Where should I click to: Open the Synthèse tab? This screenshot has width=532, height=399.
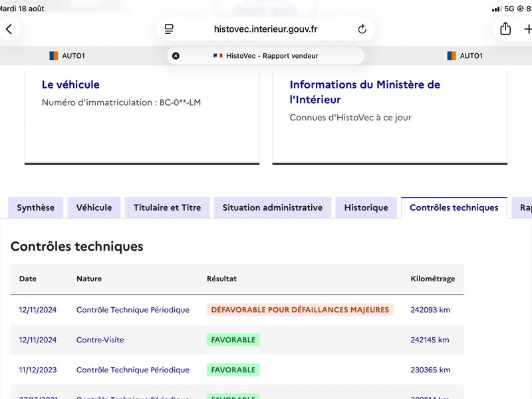[x=36, y=207]
